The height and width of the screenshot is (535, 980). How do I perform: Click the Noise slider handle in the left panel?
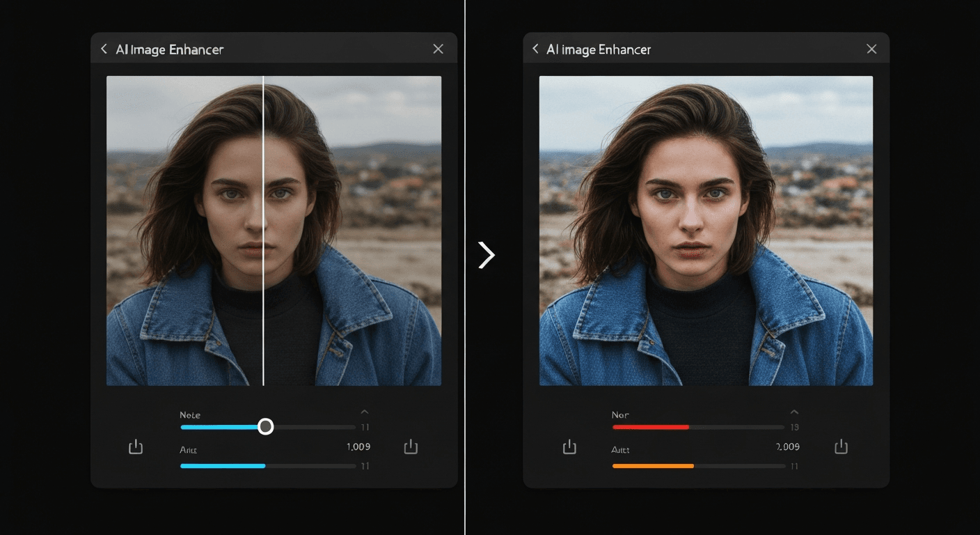tap(265, 426)
